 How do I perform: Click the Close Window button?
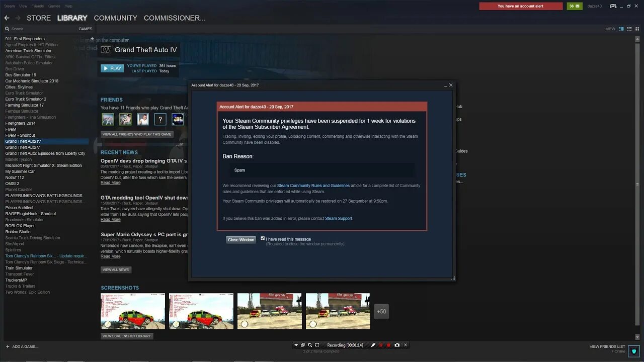pos(241,240)
